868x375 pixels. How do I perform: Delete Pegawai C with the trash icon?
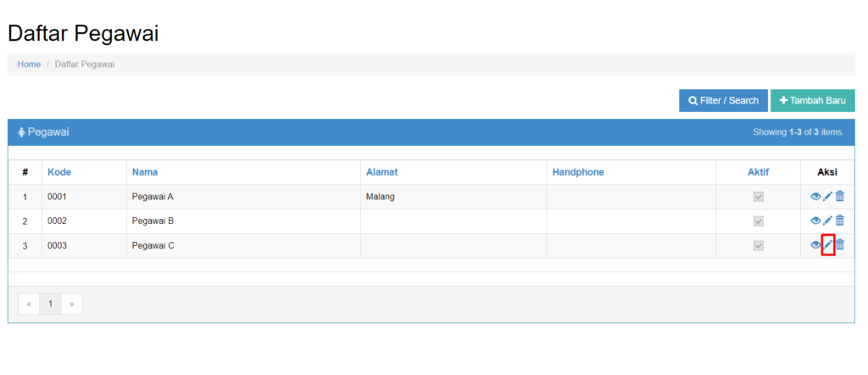pyautogui.click(x=840, y=245)
